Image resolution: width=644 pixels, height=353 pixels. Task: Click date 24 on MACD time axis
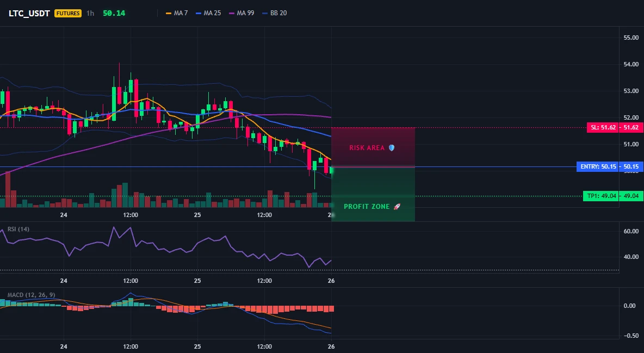coord(64,346)
